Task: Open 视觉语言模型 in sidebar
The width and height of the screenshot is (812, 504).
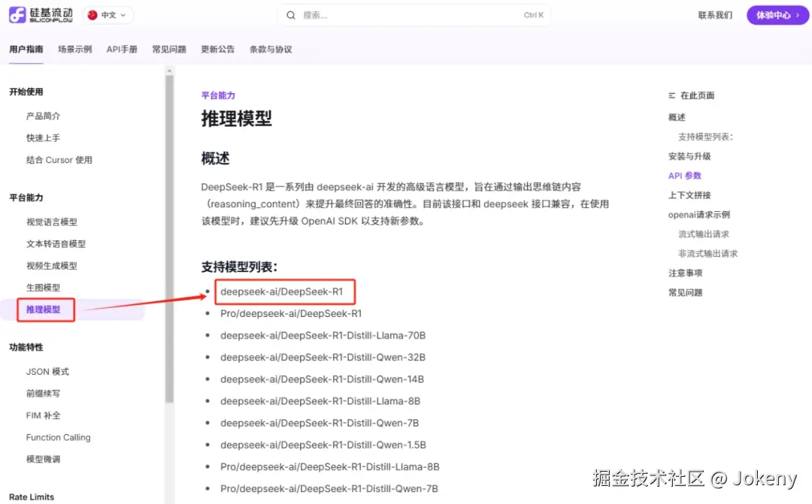Action: click(x=52, y=222)
